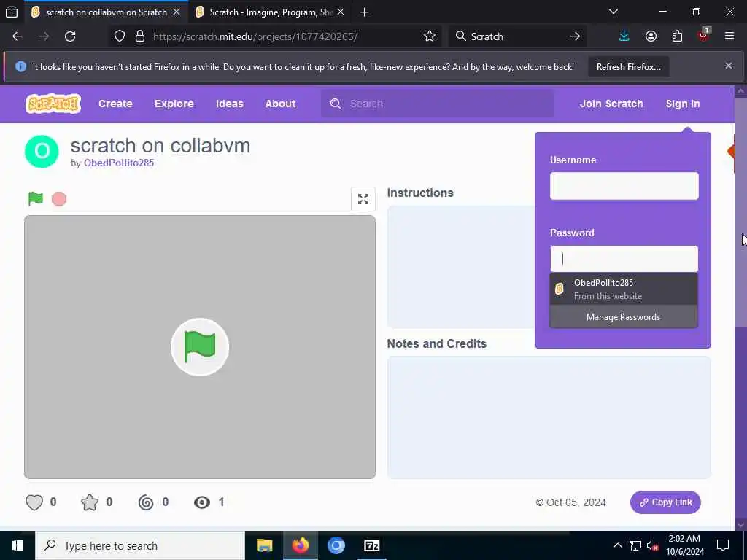Open uBlock Origin extension icon
Viewport: 747px width, 560px height.
click(x=704, y=35)
